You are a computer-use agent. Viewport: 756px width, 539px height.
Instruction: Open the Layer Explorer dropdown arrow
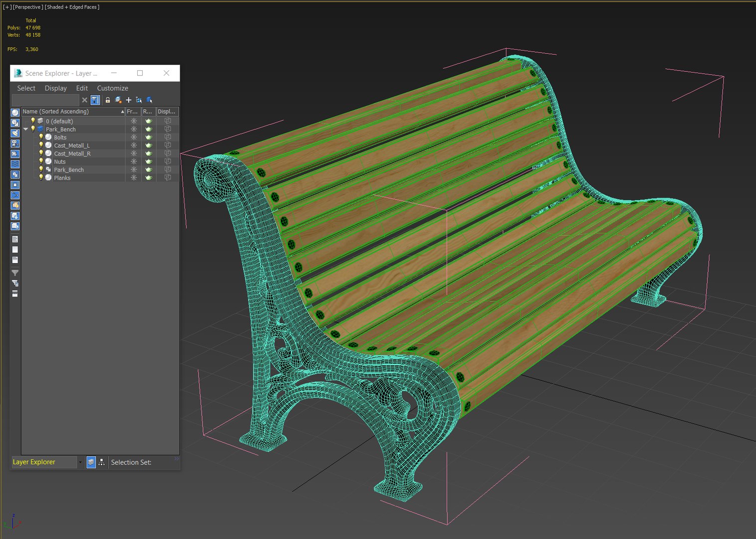pos(80,462)
